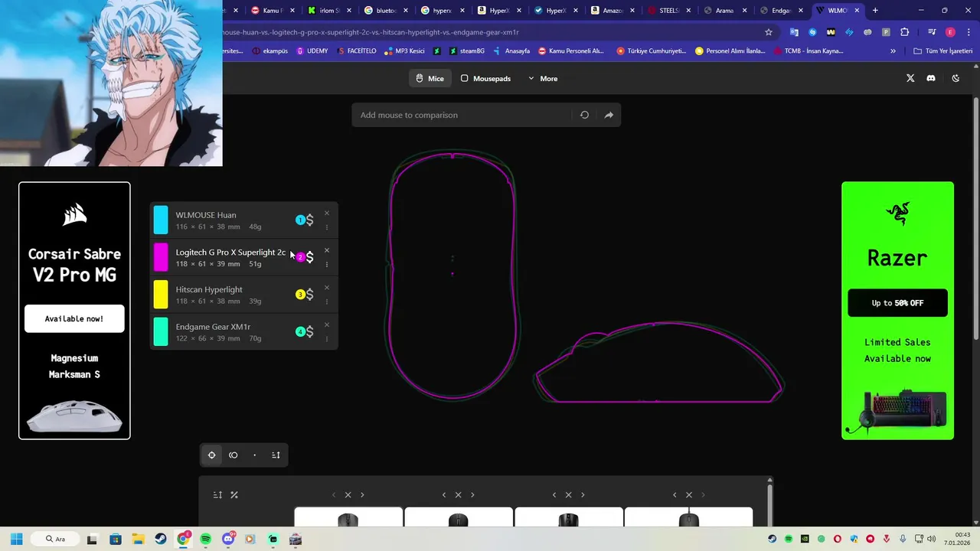Screen dimensions: 980x551
Task: Click the cyan color swatch of WLMOUSE Huan
Action: 161,220
